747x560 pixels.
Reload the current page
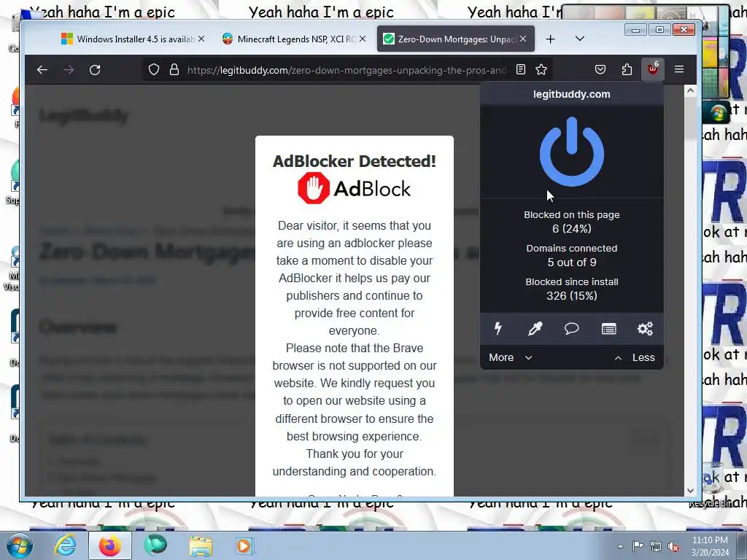(95, 70)
